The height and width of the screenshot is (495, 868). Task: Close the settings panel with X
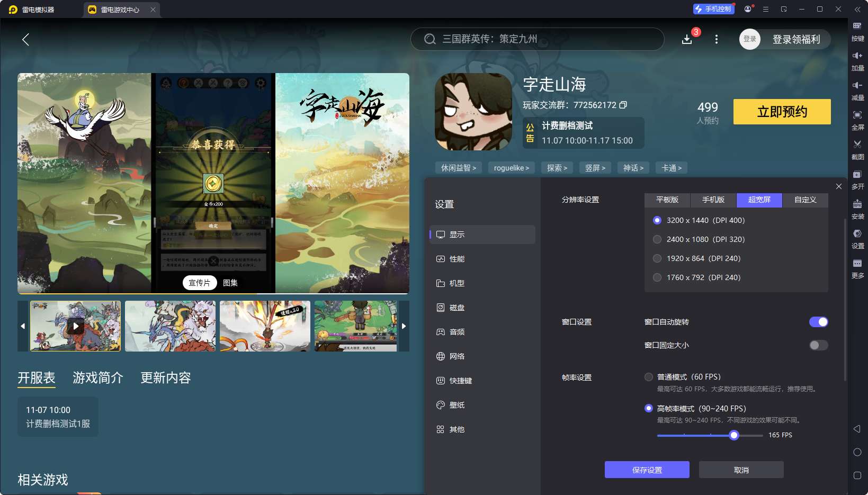click(x=839, y=186)
